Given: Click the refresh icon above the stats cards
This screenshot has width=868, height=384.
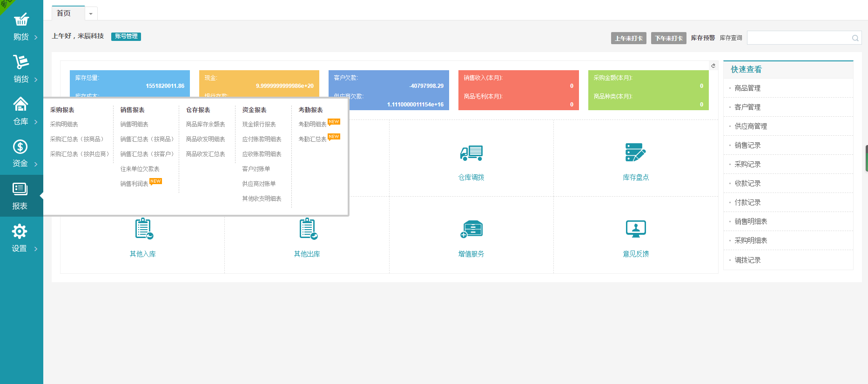Looking at the screenshot, I should [x=713, y=66].
